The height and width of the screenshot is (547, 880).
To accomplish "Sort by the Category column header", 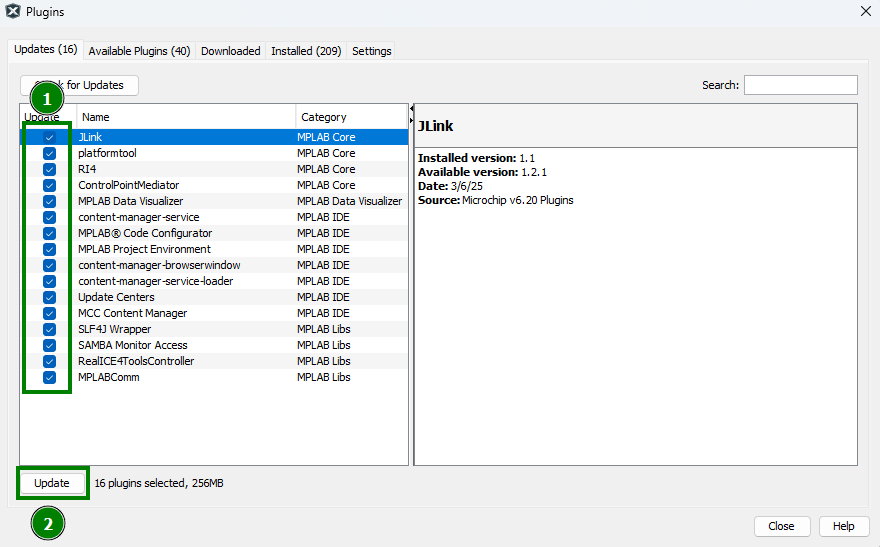I will pyautogui.click(x=351, y=117).
